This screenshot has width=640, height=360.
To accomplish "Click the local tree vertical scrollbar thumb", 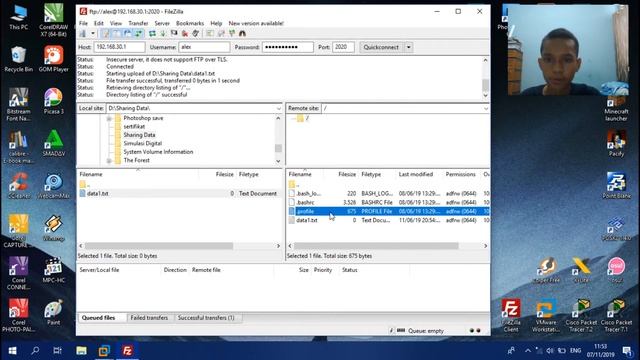I will pyautogui.click(x=278, y=148).
